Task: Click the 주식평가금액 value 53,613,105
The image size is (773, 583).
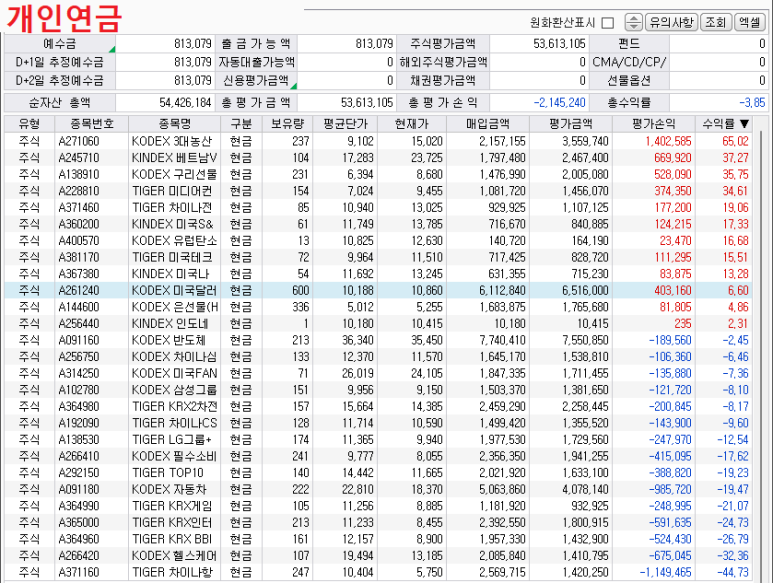Action: 560,44
